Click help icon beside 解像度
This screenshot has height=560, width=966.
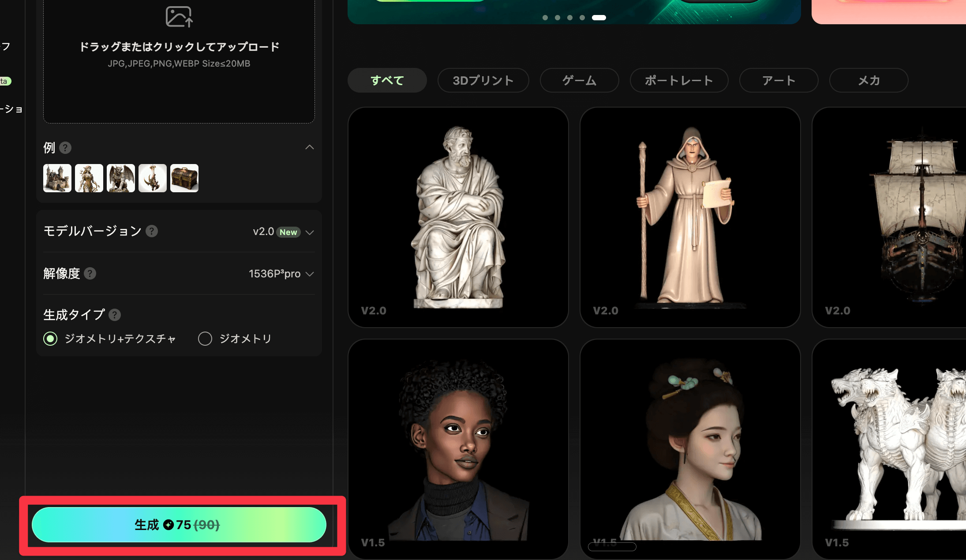click(90, 273)
